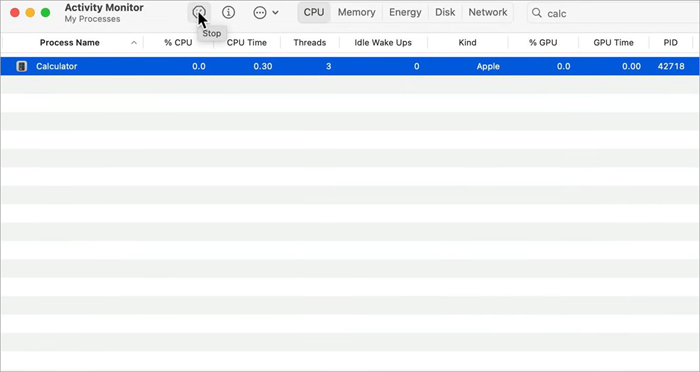This screenshot has width=700, height=372.
Task: Sort by Threads column header
Action: click(310, 43)
